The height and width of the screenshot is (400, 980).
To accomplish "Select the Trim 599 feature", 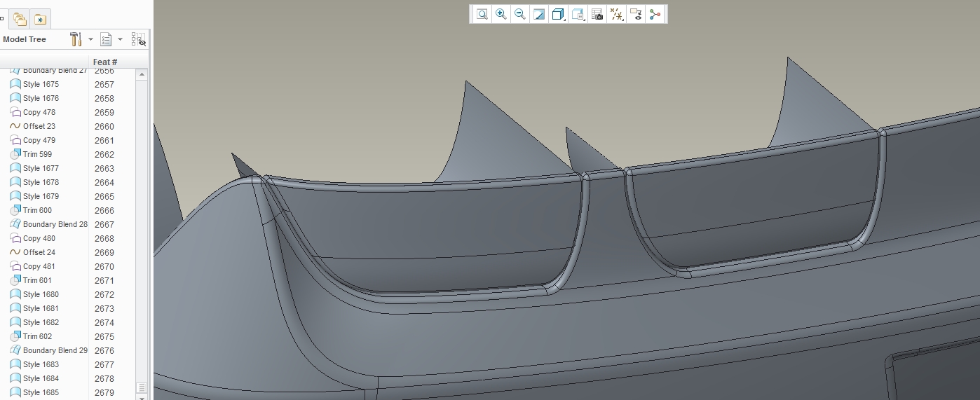I will click(x=37, y=154).
